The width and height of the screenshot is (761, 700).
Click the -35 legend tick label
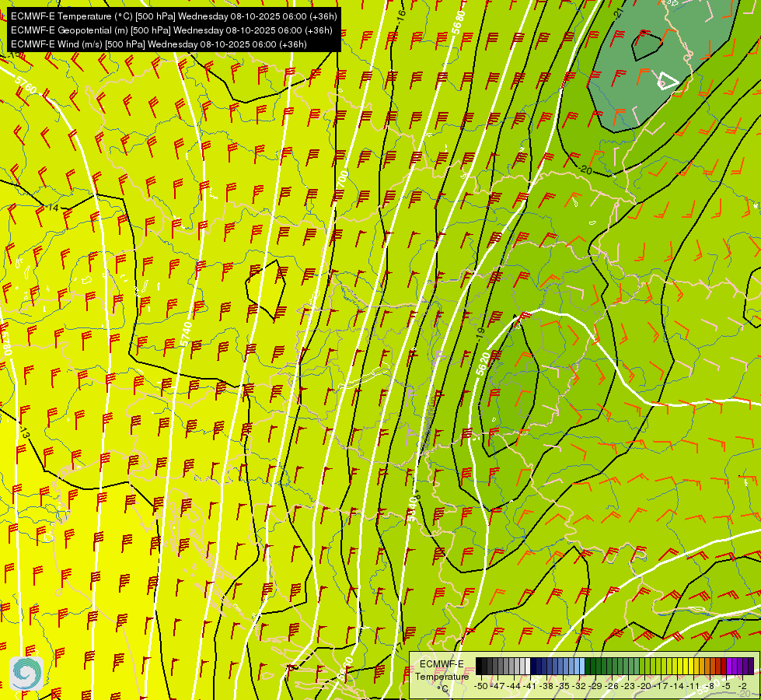(563, 687)
